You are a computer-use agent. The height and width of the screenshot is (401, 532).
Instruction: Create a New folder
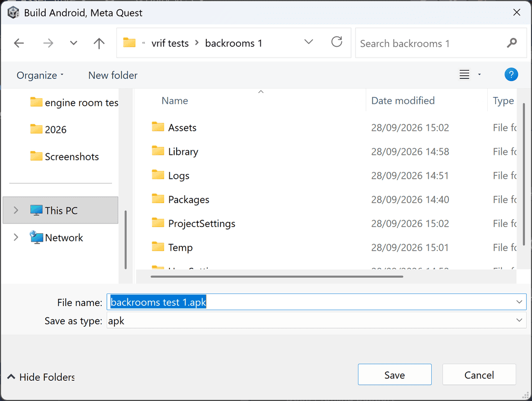pyautogui.click(x=113, y=75)
